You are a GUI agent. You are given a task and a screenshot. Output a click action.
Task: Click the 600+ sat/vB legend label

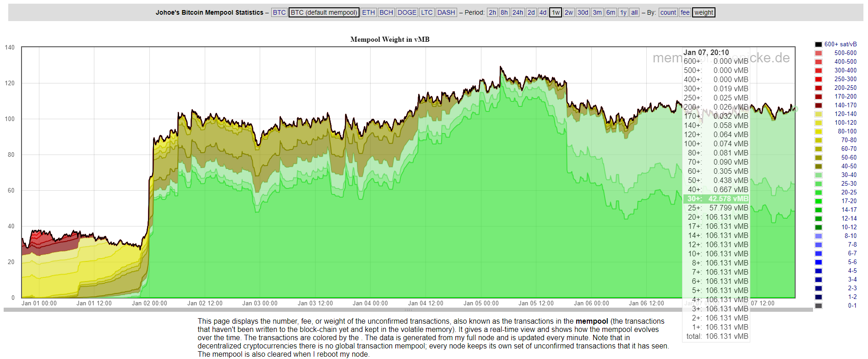pyautogui.click(x=841, y=44)
